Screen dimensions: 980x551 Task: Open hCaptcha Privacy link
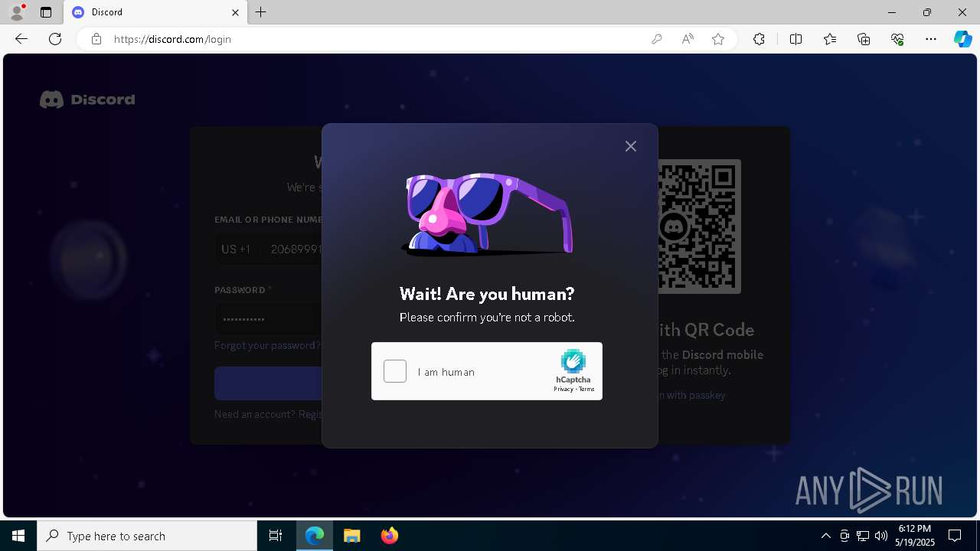coord(563,389)
